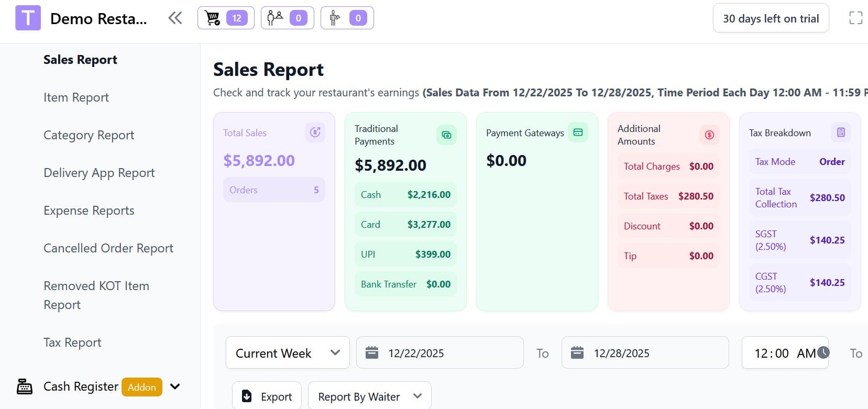Screen dimensions: 868x409
Task: Click the Total Sales card icon
Action: pyautogui.click(x=315, y=132)
